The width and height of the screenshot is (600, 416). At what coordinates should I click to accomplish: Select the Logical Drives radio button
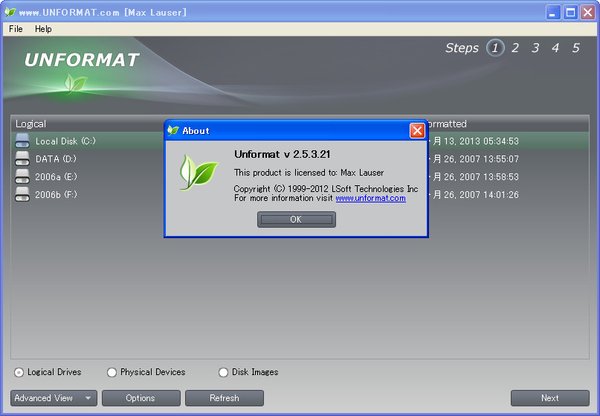(x=18, y=372)
